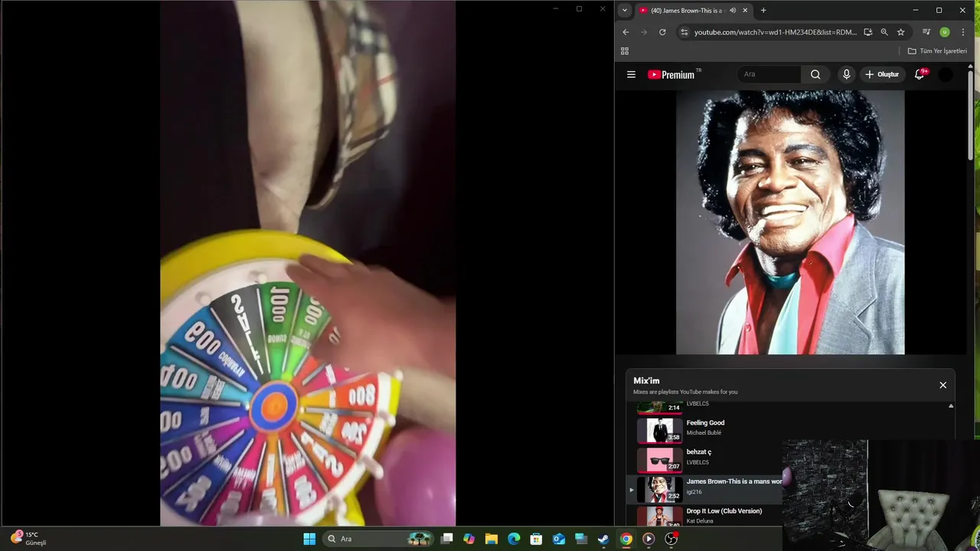The image size is (980, 551).
Task: Click the Chrome address bar URL
Action: click(775, 32)
